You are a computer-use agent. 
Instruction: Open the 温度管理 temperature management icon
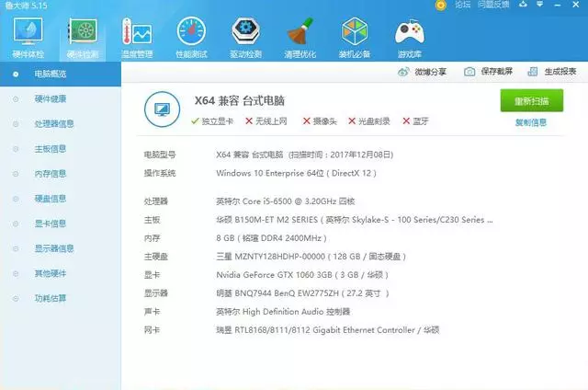pos(137,37)
